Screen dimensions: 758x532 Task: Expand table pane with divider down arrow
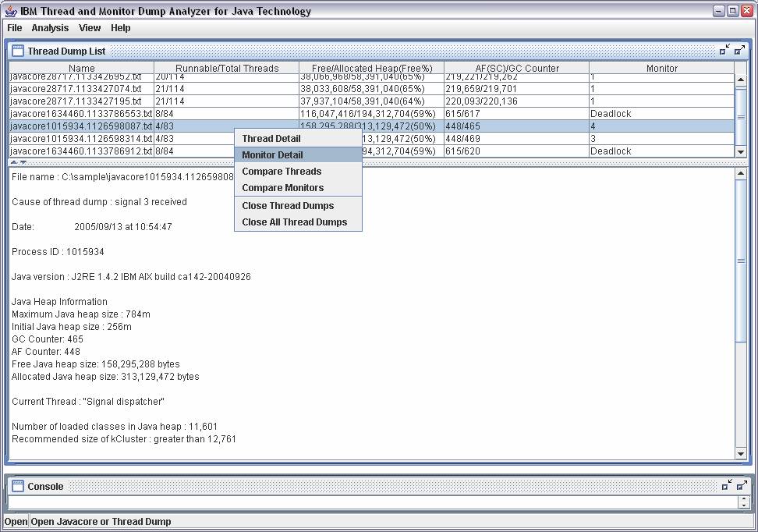pyautogui.click(x=23, y=162)
